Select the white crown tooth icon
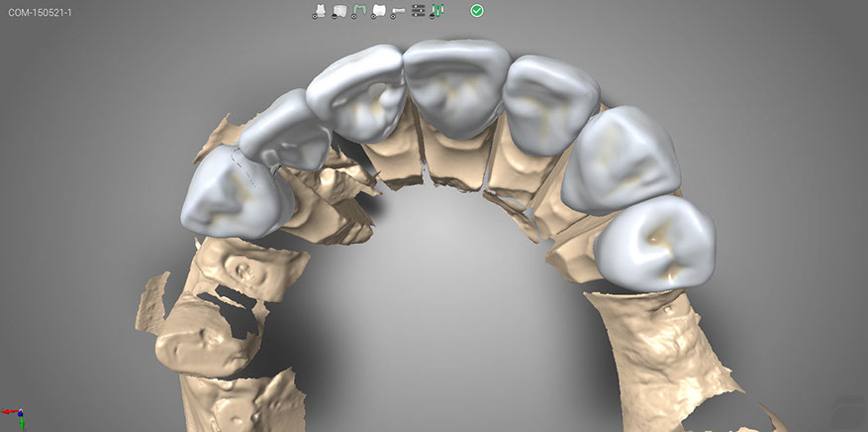868x432 pixels. 378,10
